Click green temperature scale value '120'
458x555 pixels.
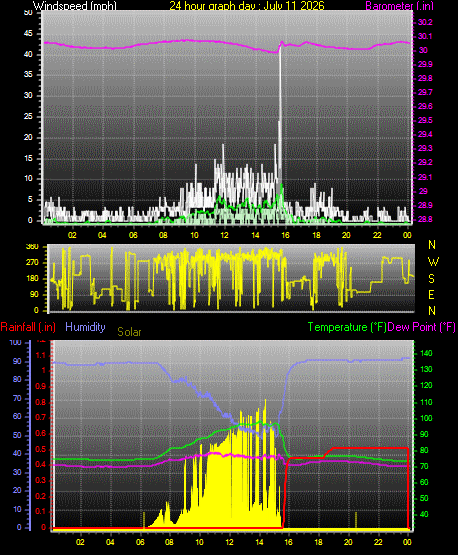coord(426,385)
